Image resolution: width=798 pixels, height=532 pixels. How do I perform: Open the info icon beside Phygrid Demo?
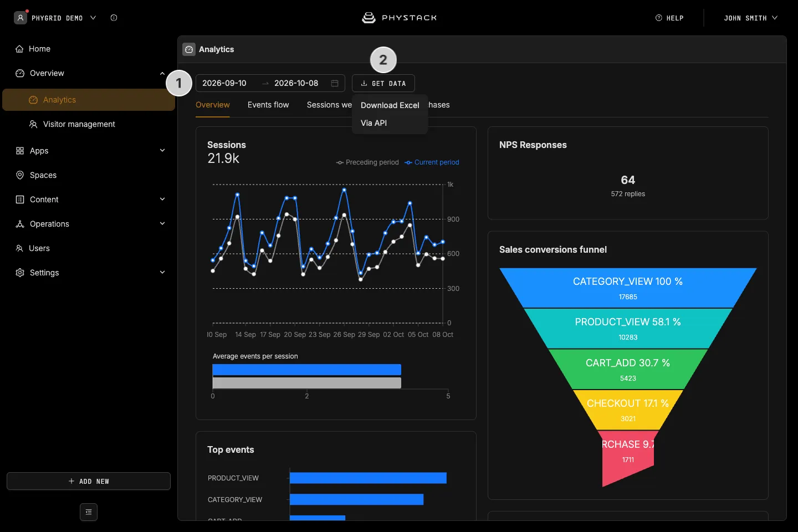(114, 18)
